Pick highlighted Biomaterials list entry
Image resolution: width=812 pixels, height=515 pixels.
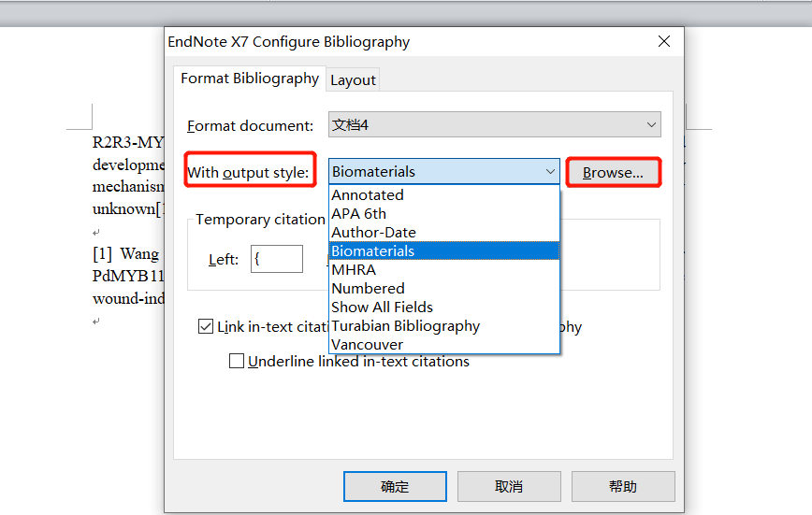tap(444, 251)
